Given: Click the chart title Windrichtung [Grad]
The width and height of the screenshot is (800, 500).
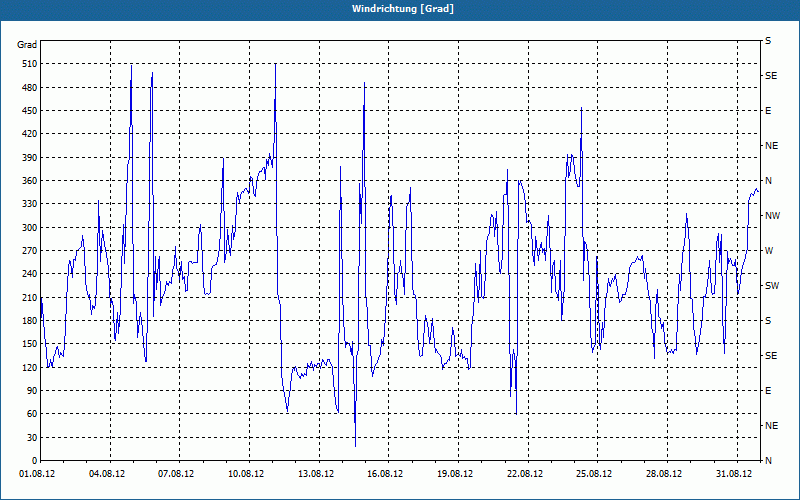Looking at the screenshot, I should [403, 9].
